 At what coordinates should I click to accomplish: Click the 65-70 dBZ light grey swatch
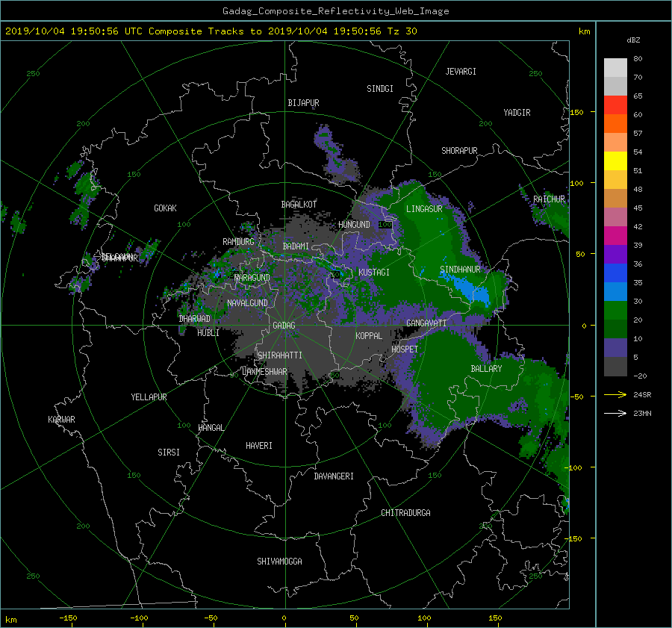pyautogui.click(x=615, y=86)
